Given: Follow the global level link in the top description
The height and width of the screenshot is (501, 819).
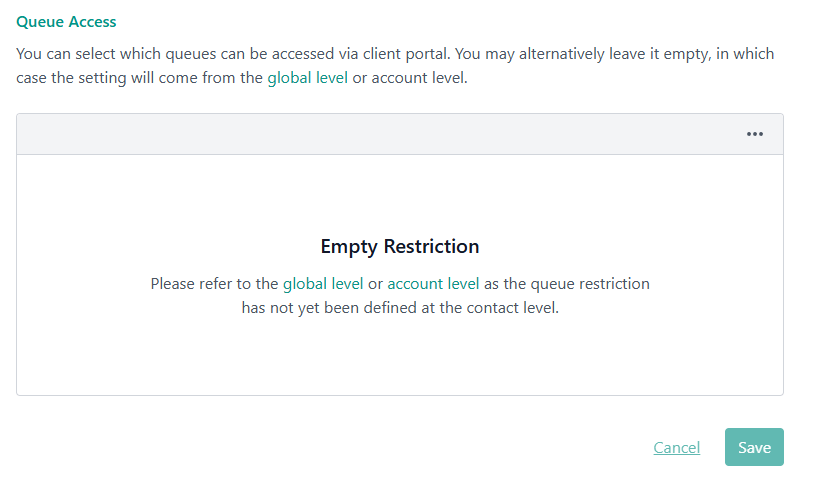Looking at the screenshot, I should (x=307, y=78).
